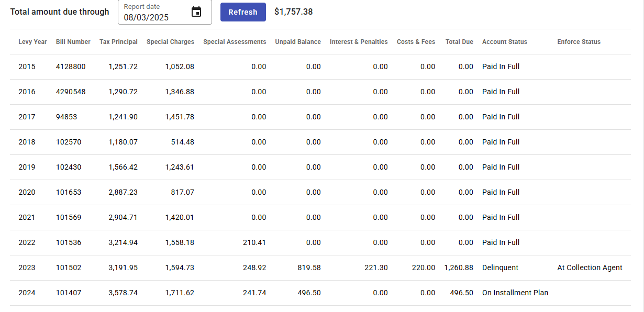
Task: Click the Refresh button
Action: pyautogui.click(x=243, y=12)
